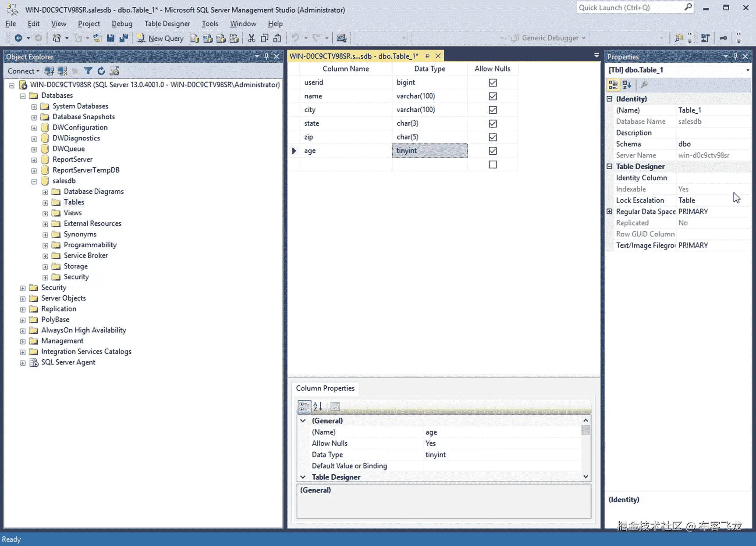
Task: Open a New Query window
Action: (160, 38)
